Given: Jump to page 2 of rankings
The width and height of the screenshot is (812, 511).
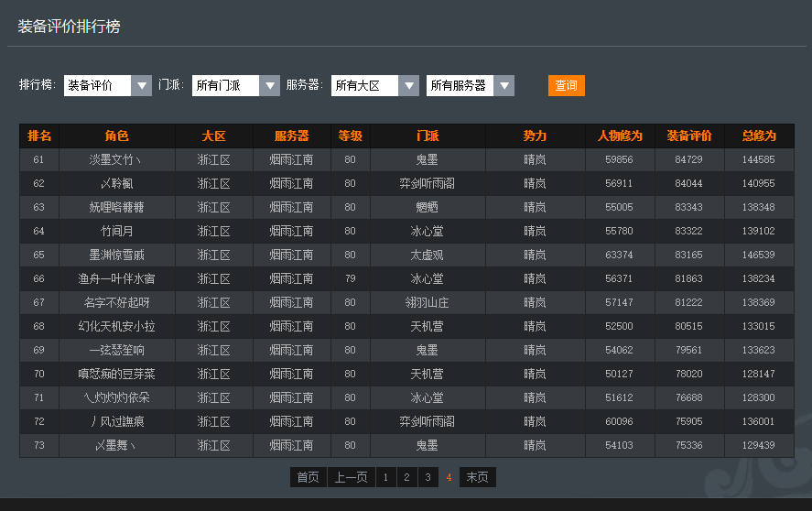Looking at the screenshot, I should point(406,477).
